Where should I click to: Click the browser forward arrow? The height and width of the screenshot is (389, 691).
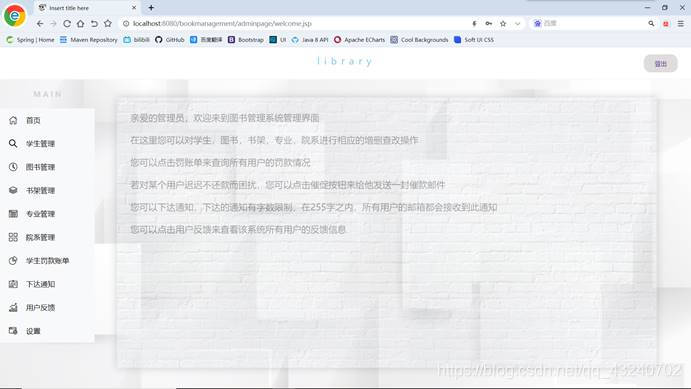tap(53, 23)
